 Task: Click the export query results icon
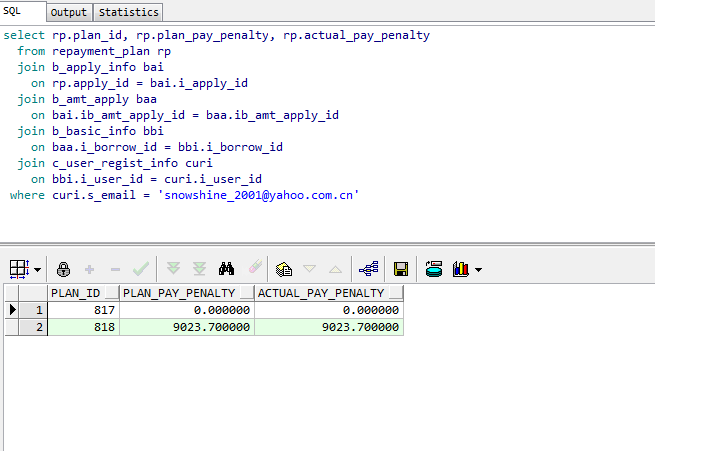tap(284, 269)
